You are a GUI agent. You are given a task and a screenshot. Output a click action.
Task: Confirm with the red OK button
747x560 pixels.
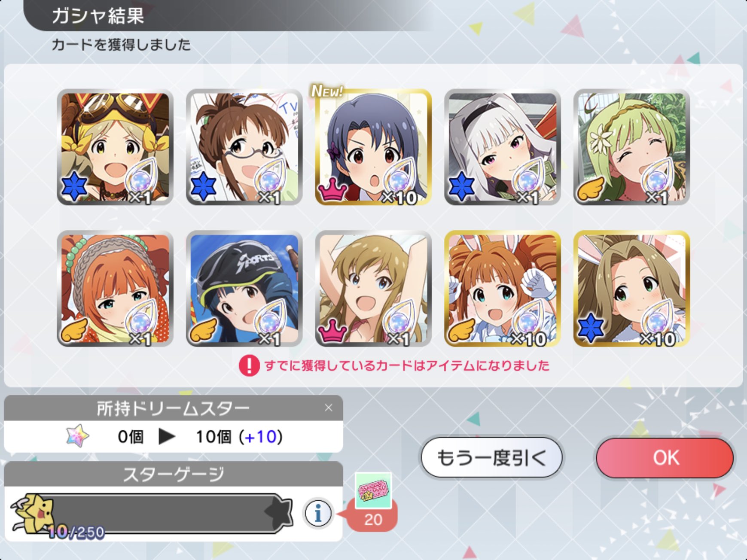[665, 458]
